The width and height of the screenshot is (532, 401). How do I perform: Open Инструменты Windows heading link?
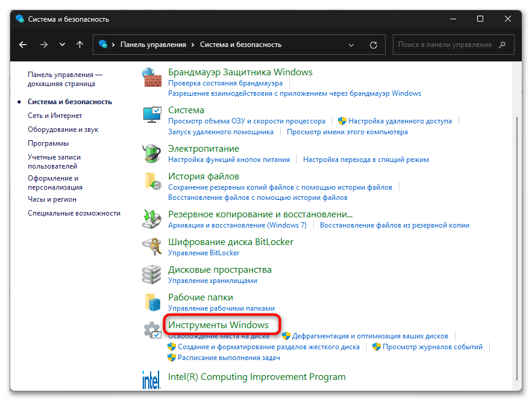[218, 325]
